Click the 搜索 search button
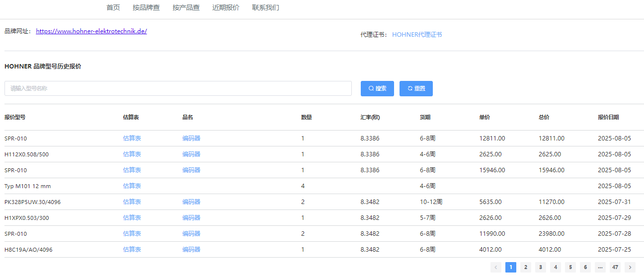This screenshot has height=275, width=644. 377,88
